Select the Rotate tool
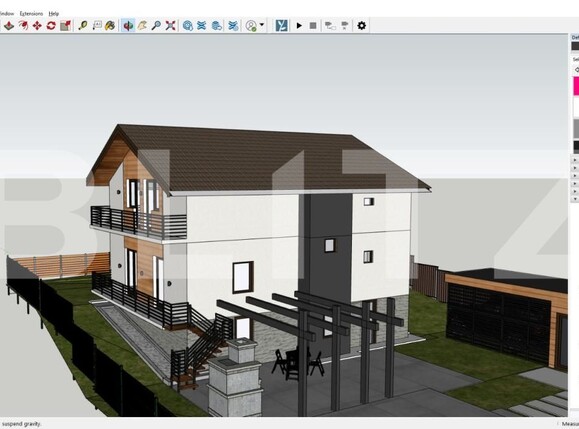 (x=51, y=25)
